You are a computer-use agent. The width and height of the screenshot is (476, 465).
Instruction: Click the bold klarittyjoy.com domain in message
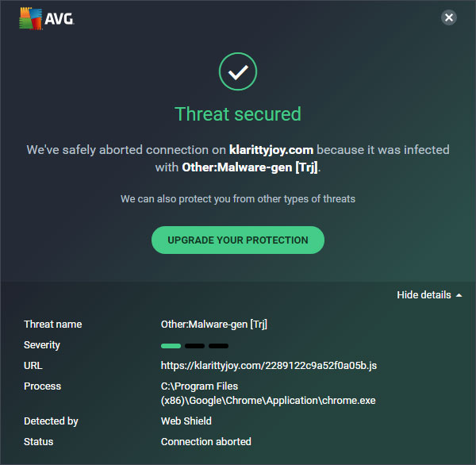271,150
